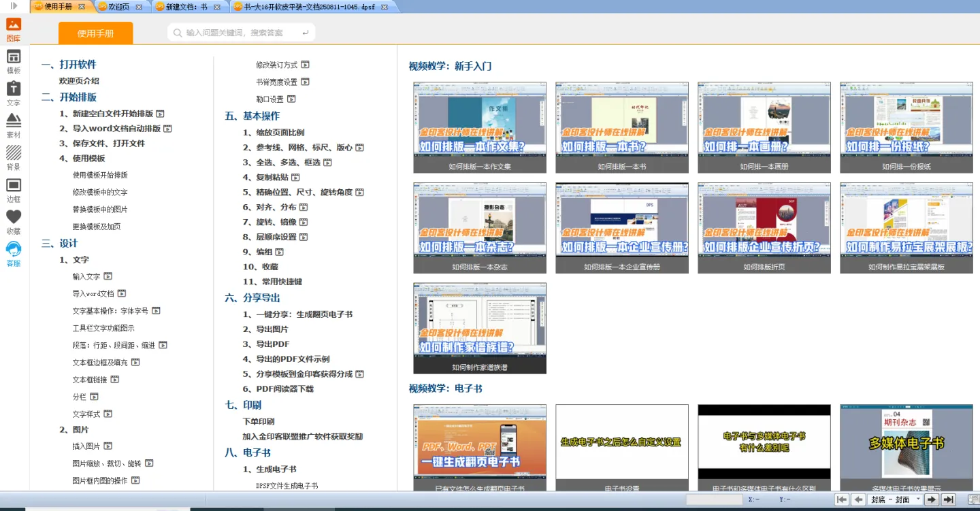This screenshot has width=980, height=511.
Task: Expand the collapsed sidebar arrow at top-left
Action: point(14,6)
